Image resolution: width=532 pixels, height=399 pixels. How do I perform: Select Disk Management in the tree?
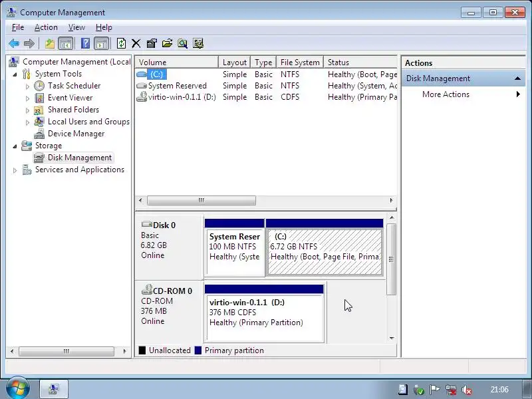[x=79, y=158]
